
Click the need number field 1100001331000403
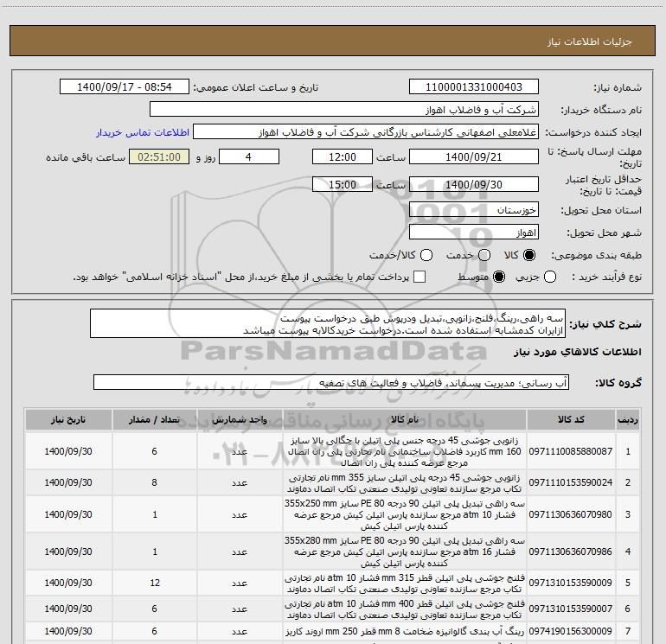point(474,87)
